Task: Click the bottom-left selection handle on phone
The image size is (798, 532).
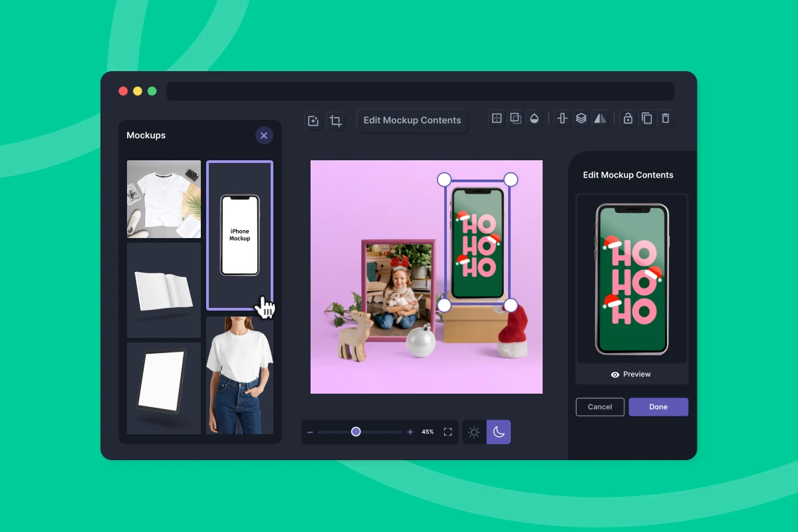Action: pos(444,305)
